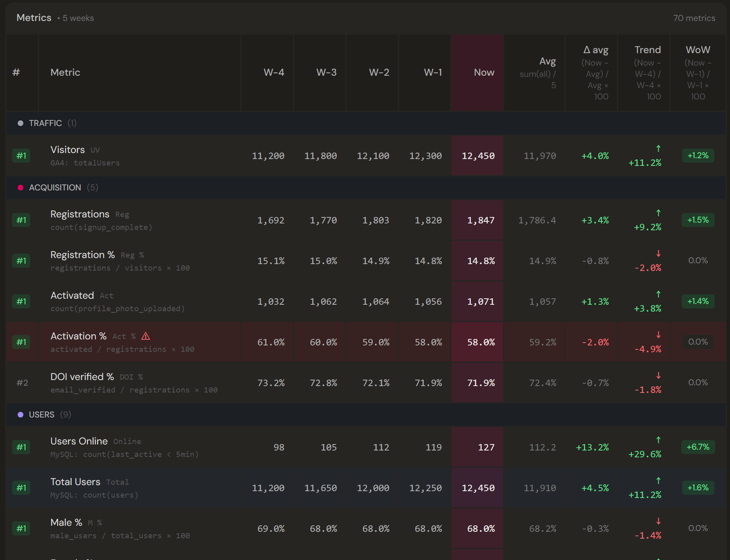Open the Registrations metric row
Screen dimensions: 730x560
tap(365, 220)
